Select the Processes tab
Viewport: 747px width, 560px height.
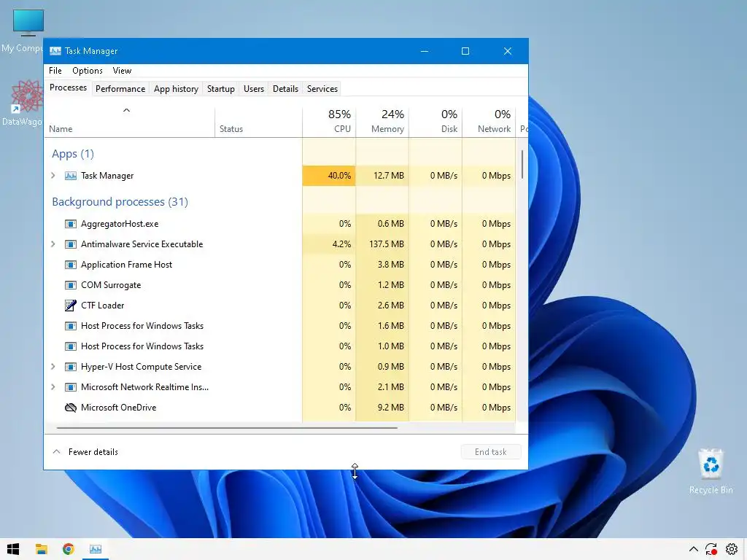(x=68, y=87)
